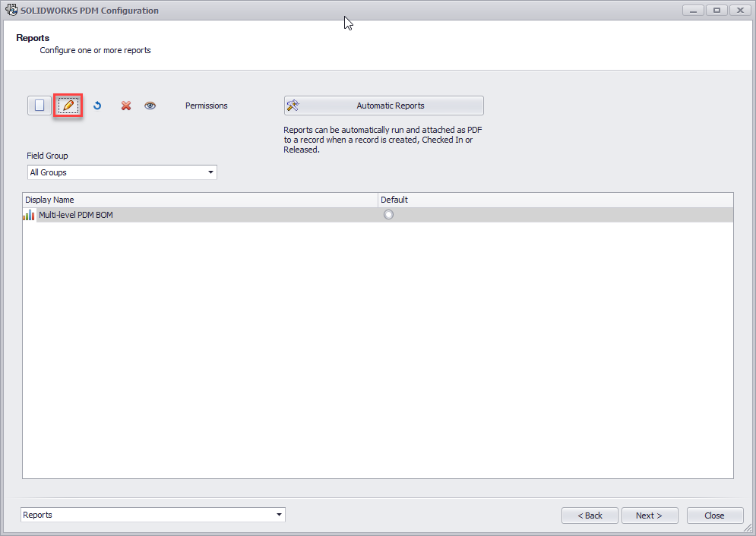This screenshot has height=536, width=756.
Task: Click the Next button
Action: pos(650,515)
